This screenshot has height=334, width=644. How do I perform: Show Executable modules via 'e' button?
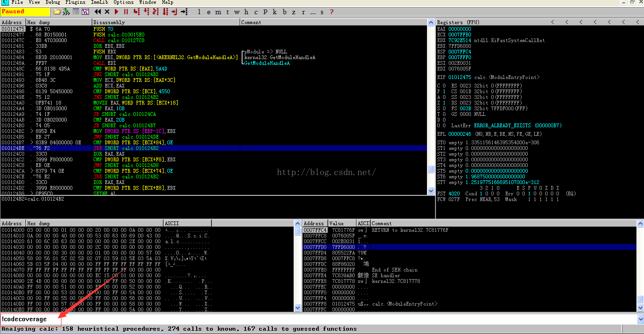(209, 12)
